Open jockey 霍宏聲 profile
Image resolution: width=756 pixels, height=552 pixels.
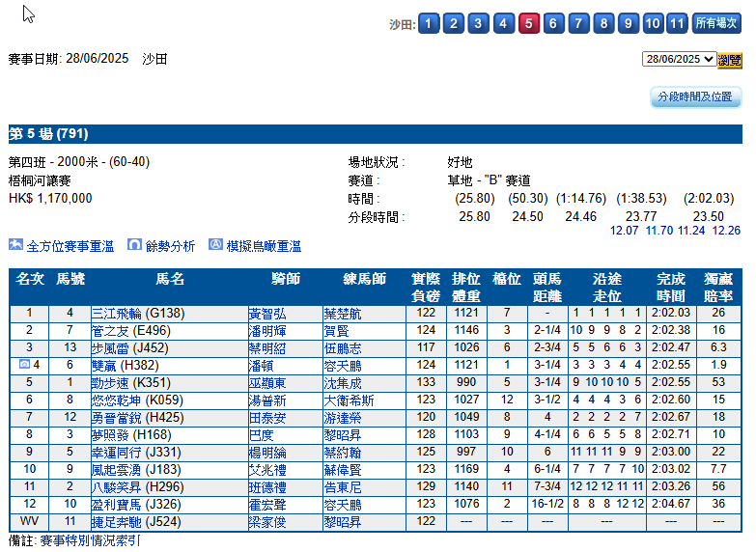267,505
